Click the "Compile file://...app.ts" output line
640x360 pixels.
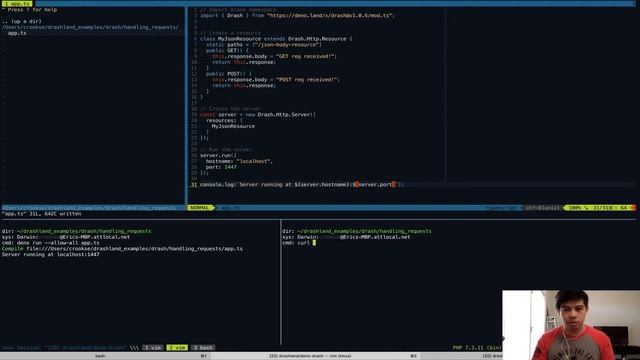122,249
